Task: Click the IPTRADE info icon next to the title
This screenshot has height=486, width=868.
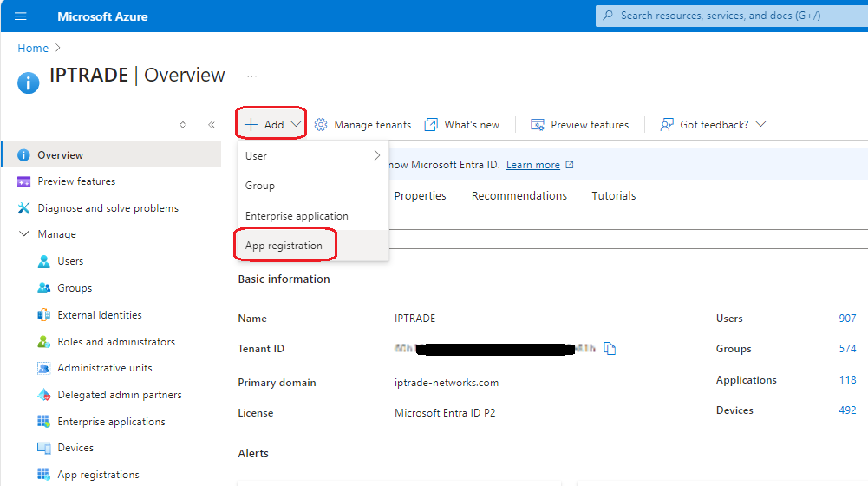Action: (29, 83)
